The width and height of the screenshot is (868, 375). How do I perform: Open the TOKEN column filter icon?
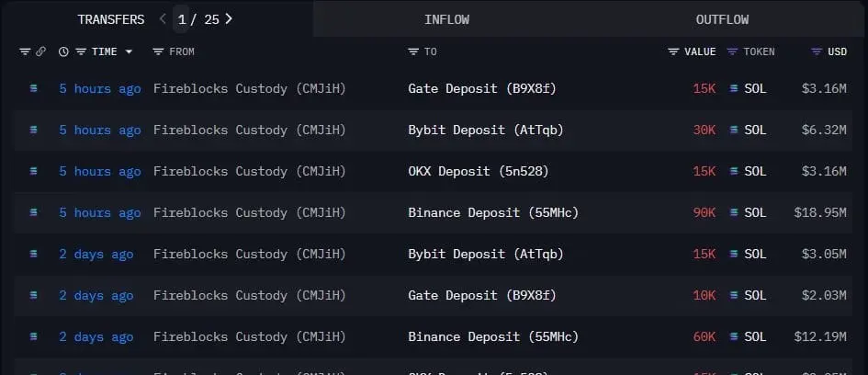(x=732, y=51)
